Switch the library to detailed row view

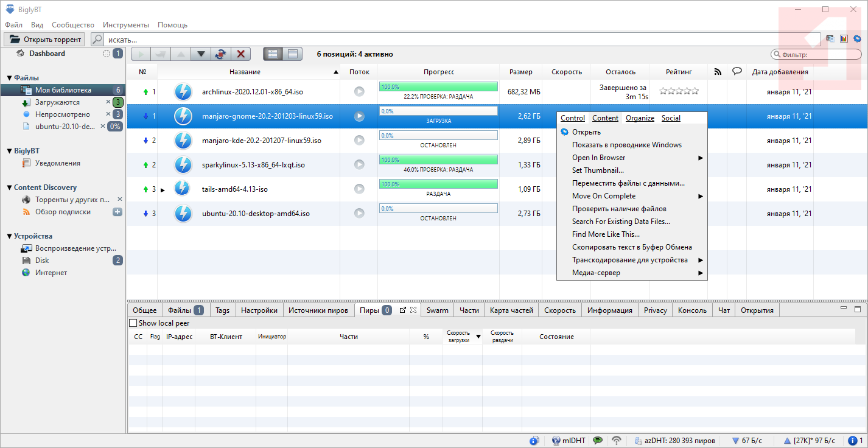click(273, 54)
